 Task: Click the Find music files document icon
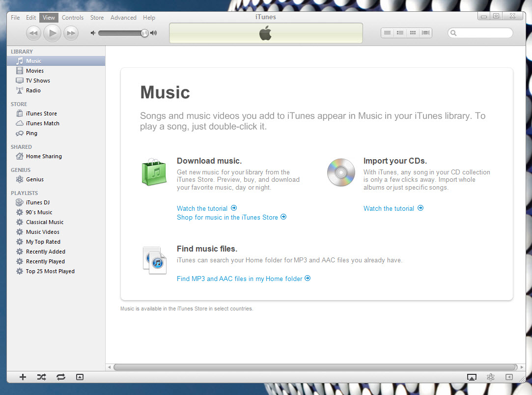coord(155,260)
